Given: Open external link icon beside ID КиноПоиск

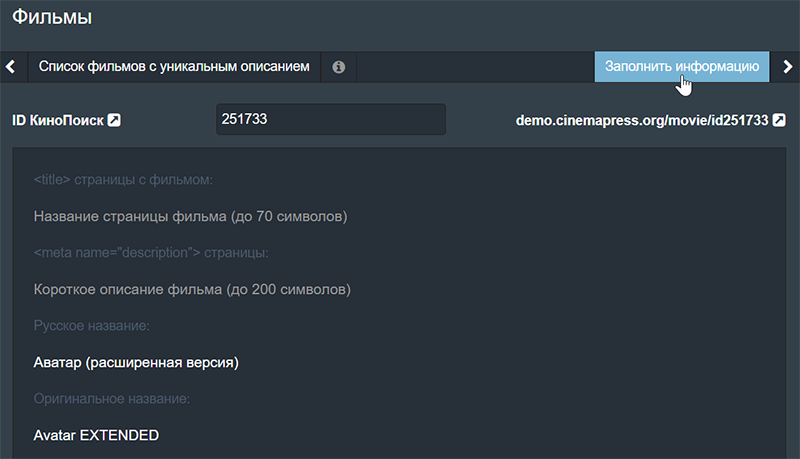Looking at the screenshot, I should click(x=114, y=120).
